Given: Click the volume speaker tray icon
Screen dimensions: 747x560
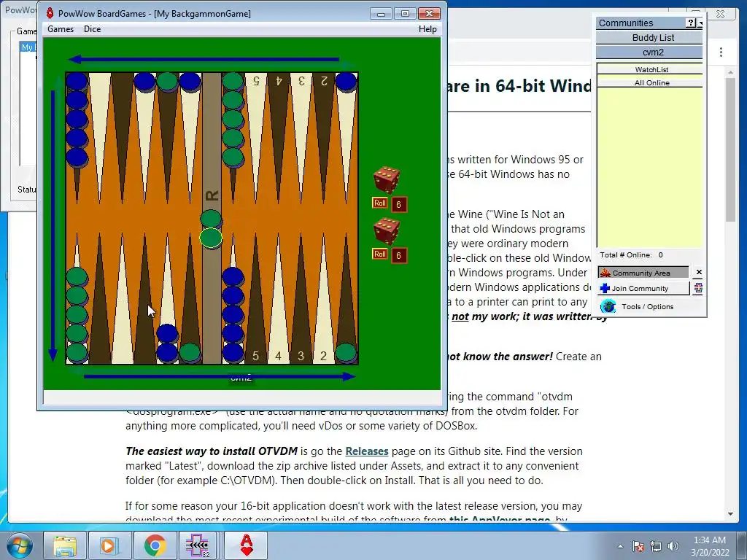Looking at the screenshot, I should (673, 546).
